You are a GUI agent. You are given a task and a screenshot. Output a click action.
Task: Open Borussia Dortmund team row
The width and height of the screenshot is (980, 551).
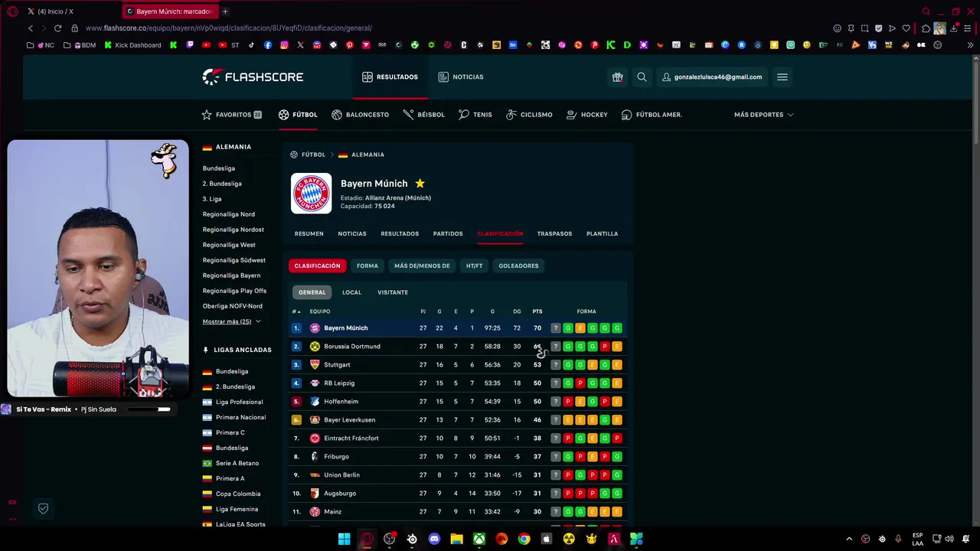pyautogui.click(x=458, y=347)
